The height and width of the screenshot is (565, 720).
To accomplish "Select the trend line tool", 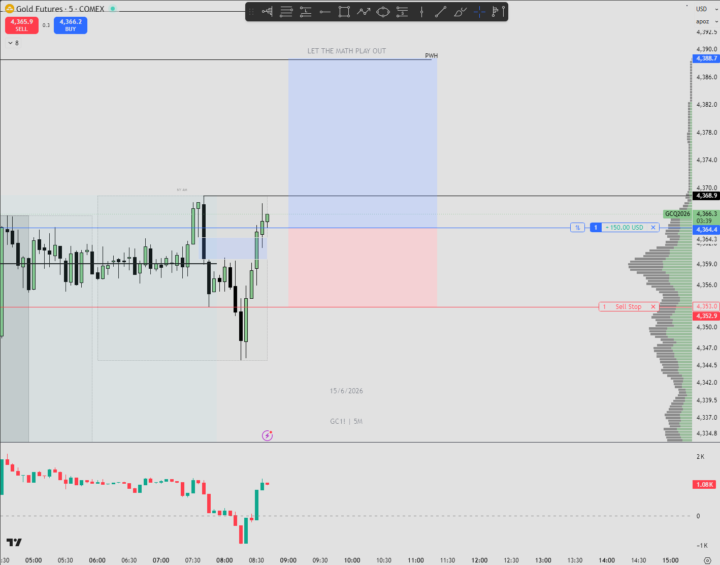I will [x=440, y=12].
